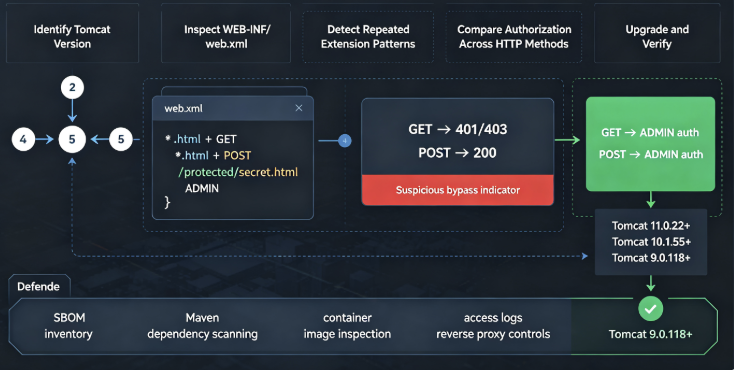
Task: Open Compare Authorization Across HTTP Methods step
Action: pyautogui.click(x=514, y=37)
